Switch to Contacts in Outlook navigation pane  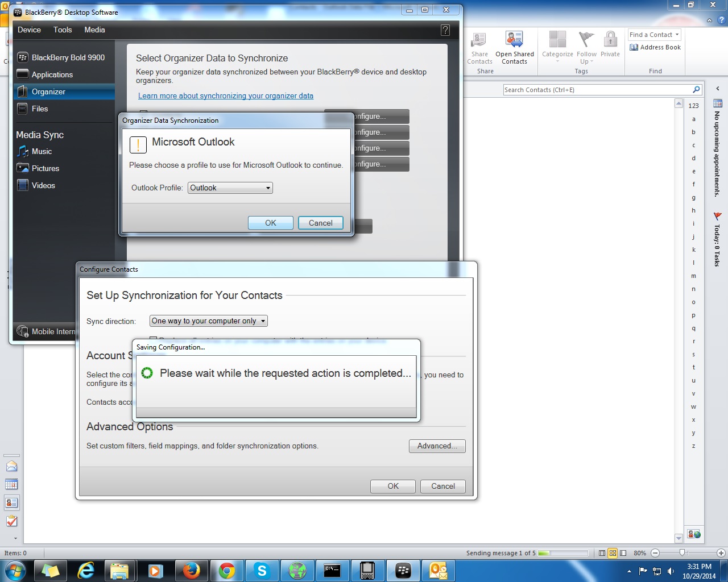[x=11, y=503]
